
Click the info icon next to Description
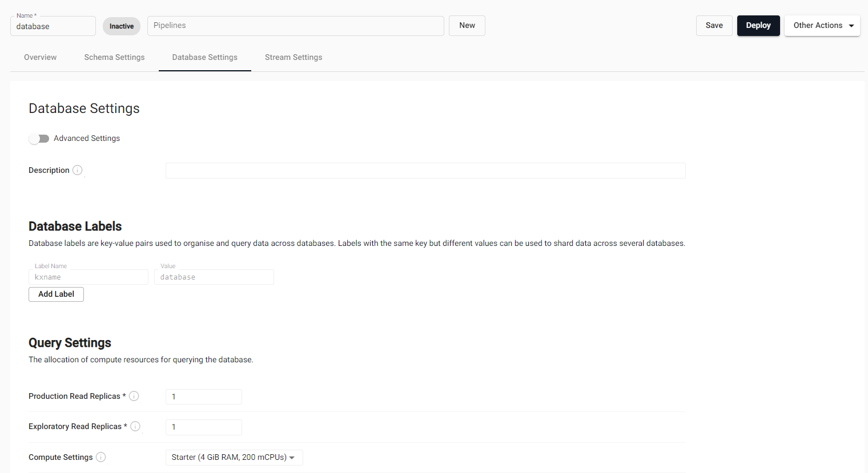tap(78, 170)
